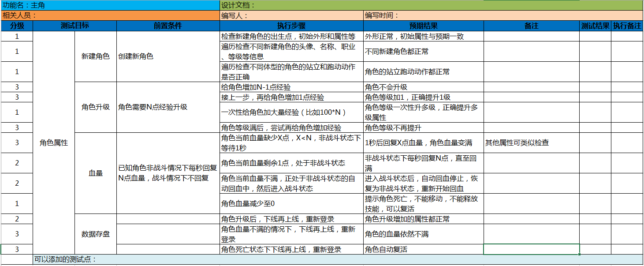Screen dimensions: 644x266
Task: Select the 执行步骤 column header
Action: tap(291, 26)
